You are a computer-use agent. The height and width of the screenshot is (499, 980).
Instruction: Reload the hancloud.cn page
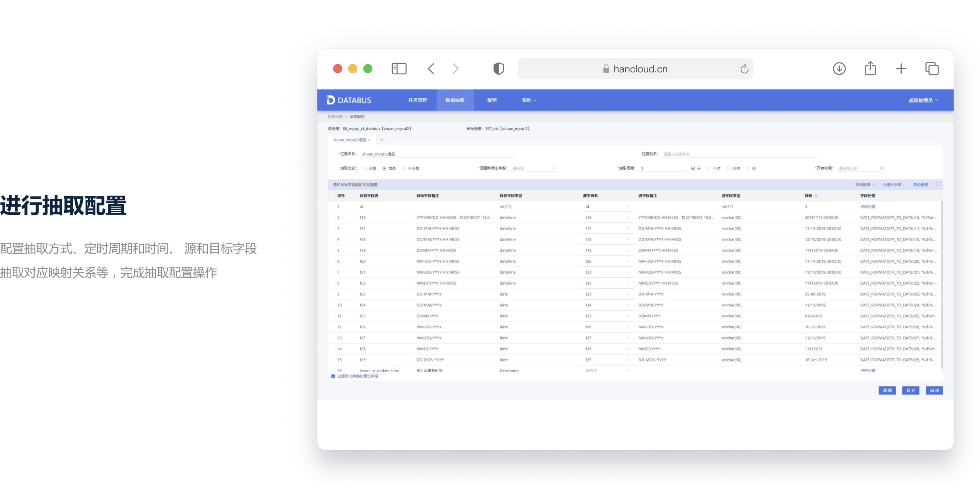pos(744,69)
